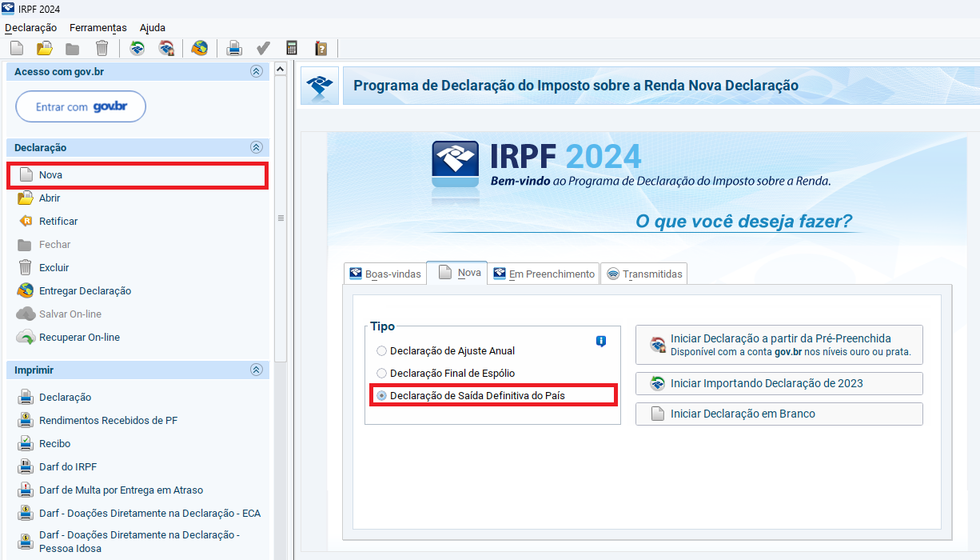Switch to the Em Preenchimento tab
980x560 pixels.
click(544, 274)
